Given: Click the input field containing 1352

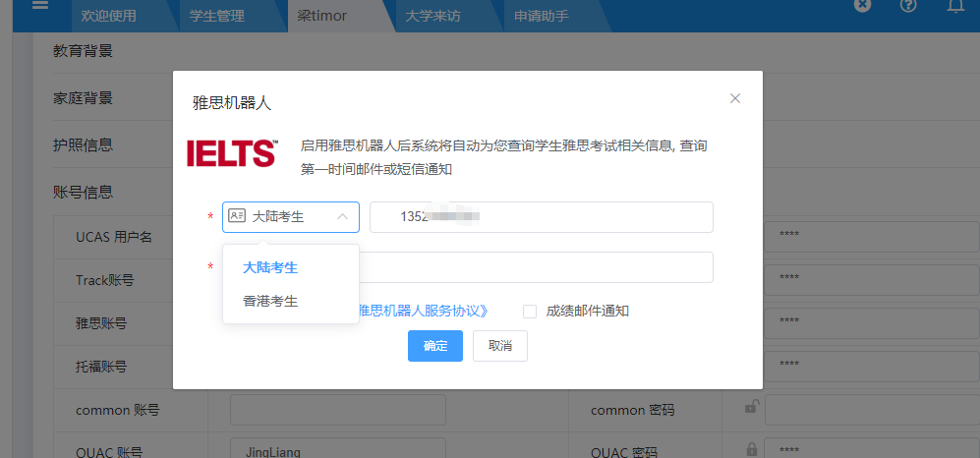Looking at the screenshot, I should coord(542,217).
